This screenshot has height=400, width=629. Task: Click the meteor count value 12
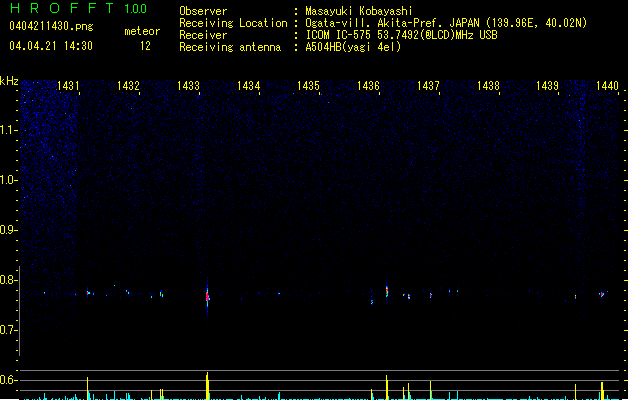[x=145, y=46]
